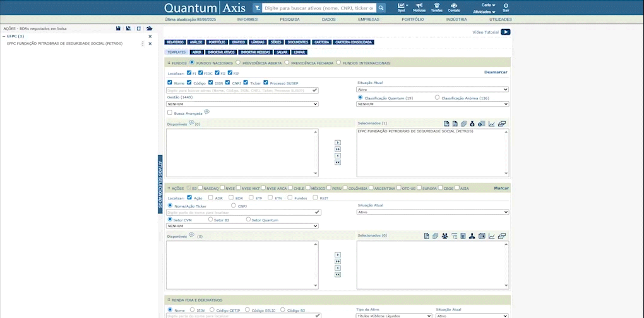Move selected fund asset right with single arrow
644x318 pixels.
coord(338,143)
